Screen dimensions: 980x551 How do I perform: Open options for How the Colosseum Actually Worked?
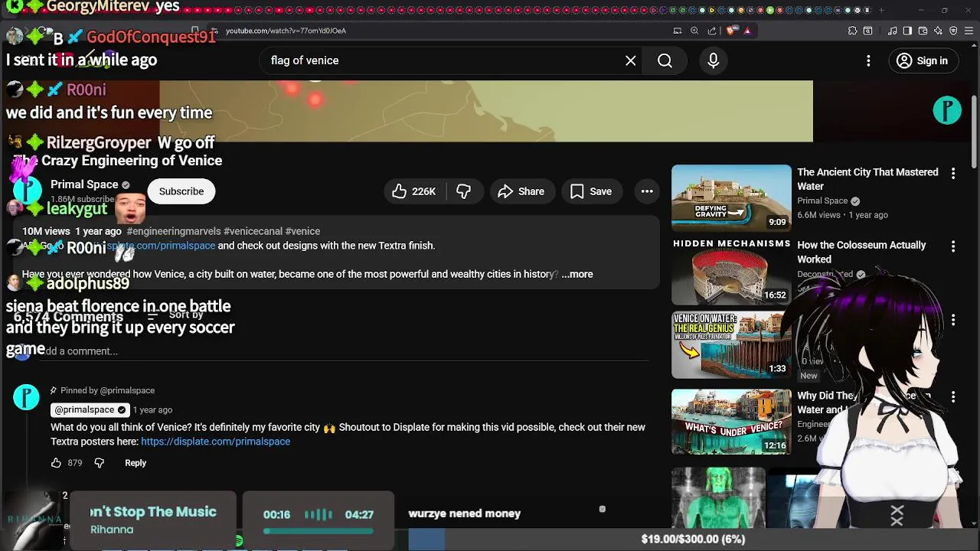pos(953,246)
